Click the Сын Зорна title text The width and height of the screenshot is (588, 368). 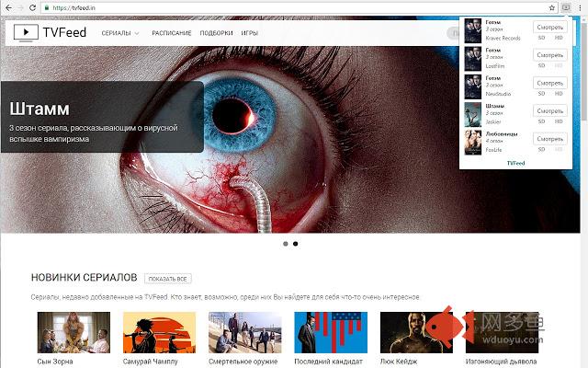tap(55, 362)
